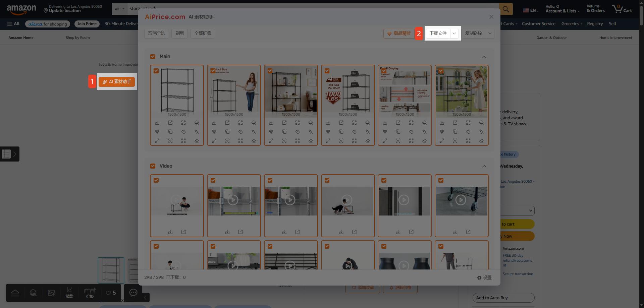Viewport: 644px width, 308px height.
Task: Open trend chart (趋势) in bottom toolbar
Action: 69,293
